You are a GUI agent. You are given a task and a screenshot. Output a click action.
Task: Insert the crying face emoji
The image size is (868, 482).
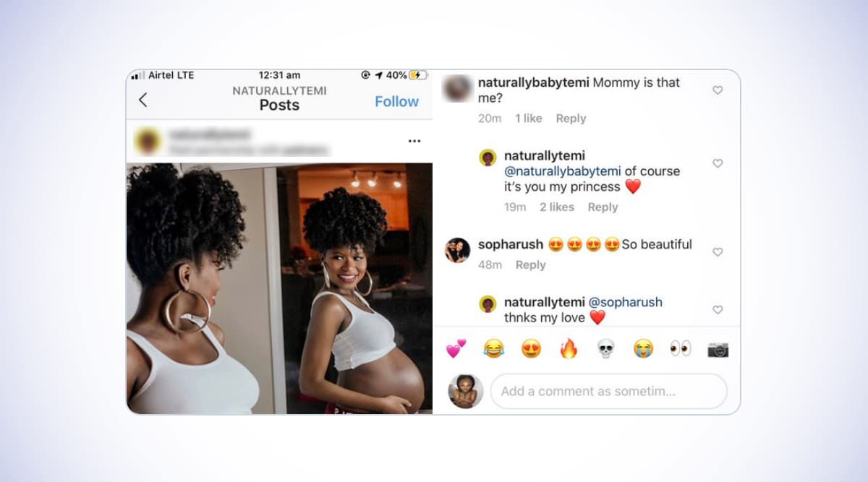click(643, 349)
